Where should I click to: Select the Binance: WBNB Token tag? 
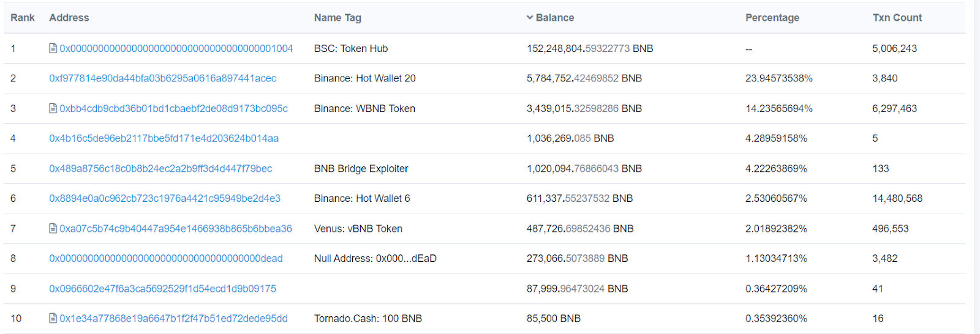(364, 108)
